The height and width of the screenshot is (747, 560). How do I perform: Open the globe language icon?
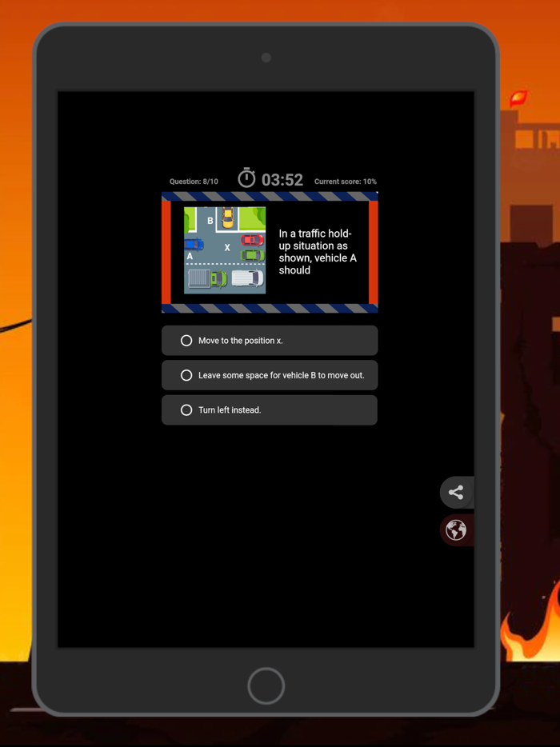(456, 529)
